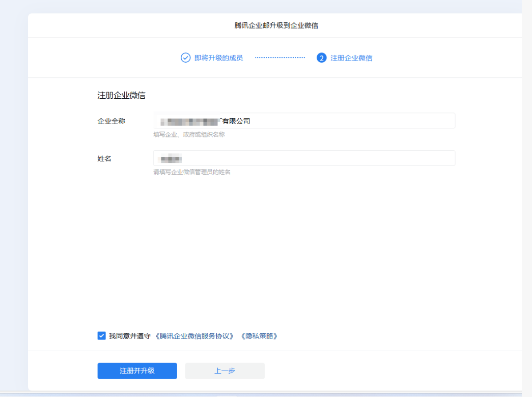The width and height of the screenshot is (532, 397).
Task: Click into the 企业全称 company name field
Action: (304, 120)
